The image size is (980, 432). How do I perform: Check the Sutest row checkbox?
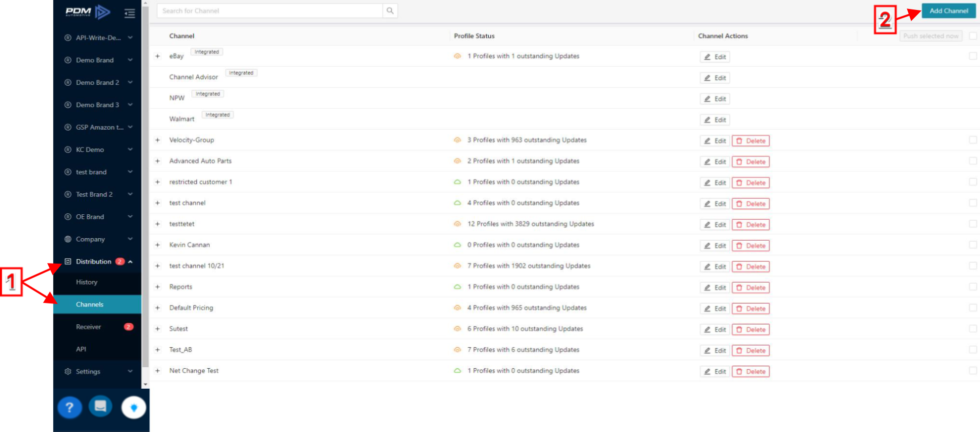click(x=973, y=328)
